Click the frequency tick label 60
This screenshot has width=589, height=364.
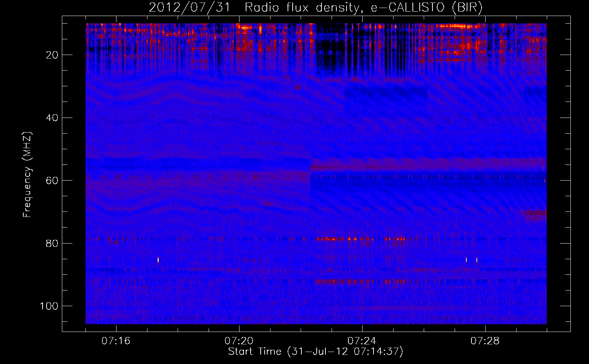[x=52, y=181]
